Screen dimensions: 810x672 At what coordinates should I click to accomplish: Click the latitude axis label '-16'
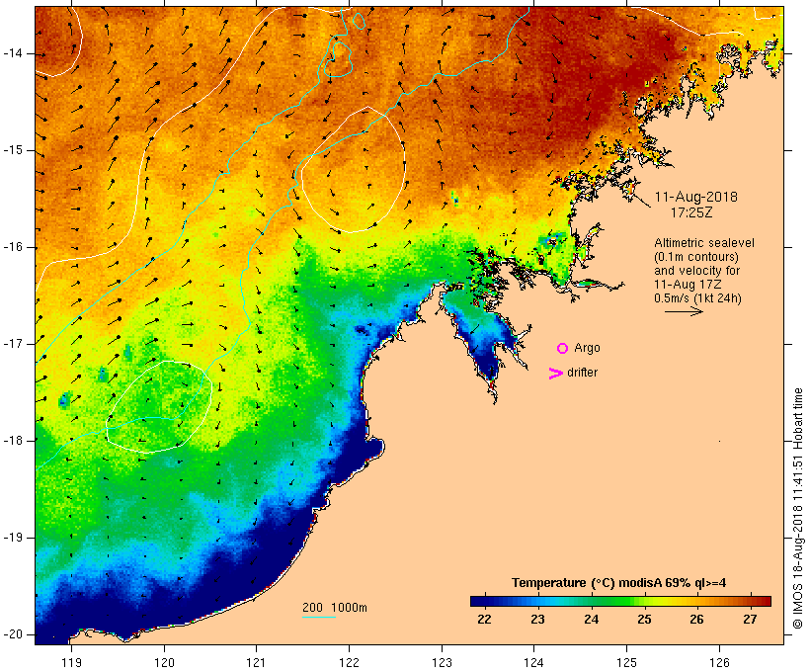pyautogui.click(x=12, y=247)
